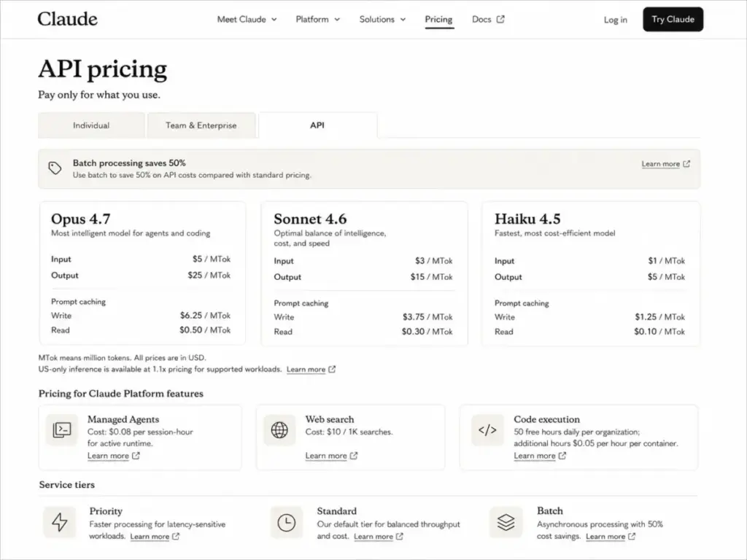Viewport: 747px width, 560px height.
Task: Click Haiku cache write price $1.25 / MTok
Action: click(659, 316)
